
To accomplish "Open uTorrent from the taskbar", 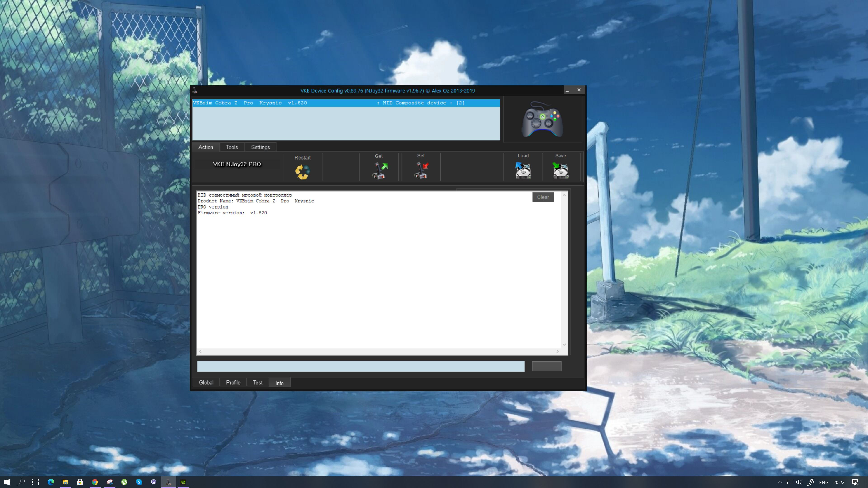I will pyautogui.click(x=124, y=482).
